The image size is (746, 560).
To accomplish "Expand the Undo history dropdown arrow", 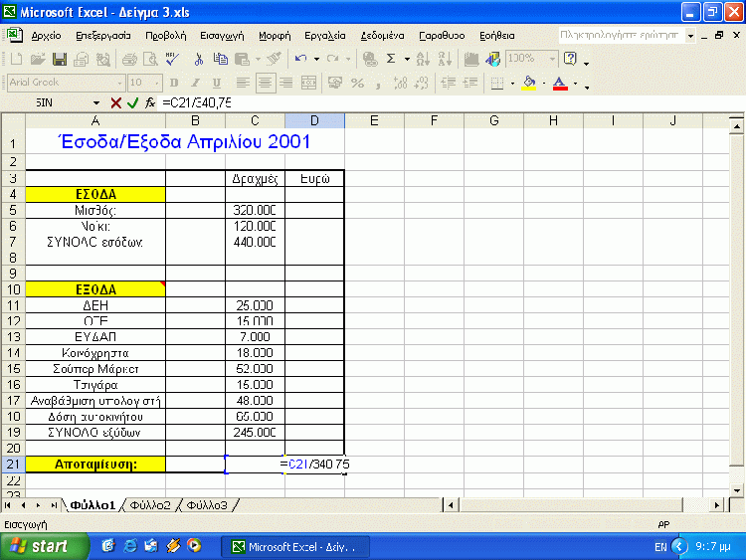I will (316, 59).
